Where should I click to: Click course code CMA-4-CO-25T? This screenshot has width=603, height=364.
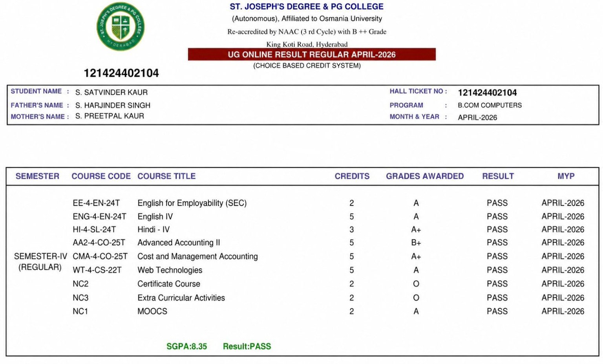click(x=100, y=256)
